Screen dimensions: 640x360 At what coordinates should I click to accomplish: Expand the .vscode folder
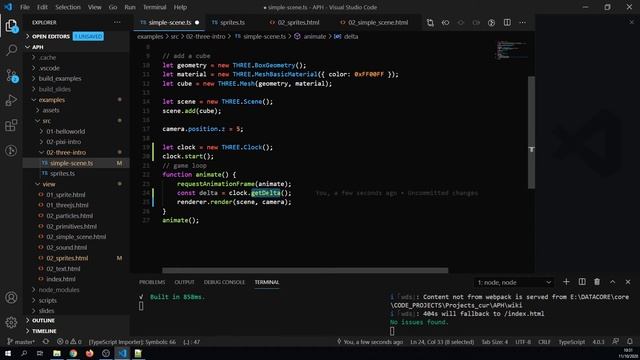coord(49,68)
